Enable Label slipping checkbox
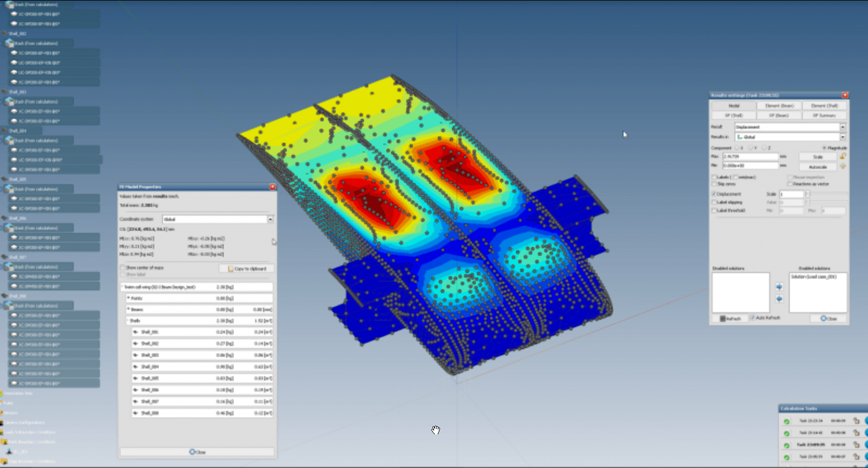868x468 pixels. point(714,202)
